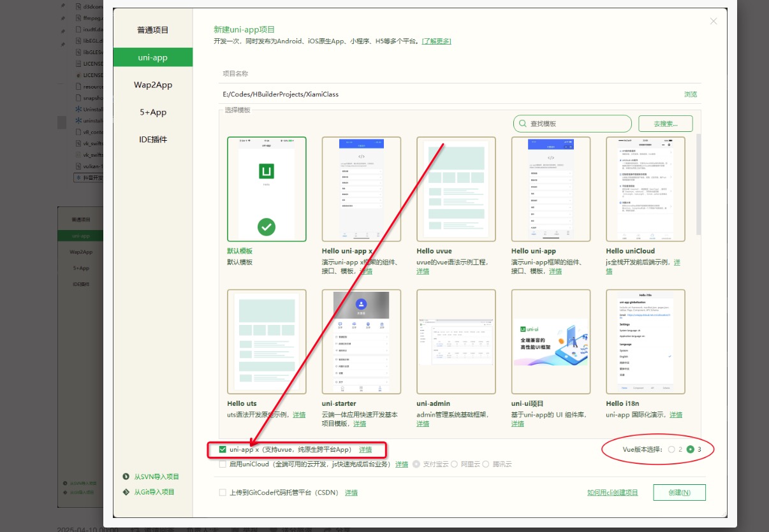Choose the Hello i18n template thumbnail
The width and height of the screenshot is (769, 532).
coord(646,341)
